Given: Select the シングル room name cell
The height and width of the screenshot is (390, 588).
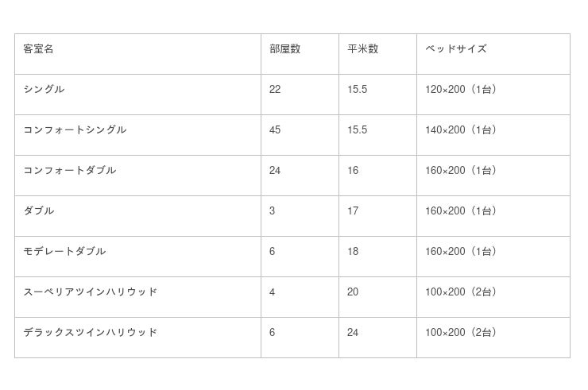Looking at the screenshot, I should click(x=44, y=90).
